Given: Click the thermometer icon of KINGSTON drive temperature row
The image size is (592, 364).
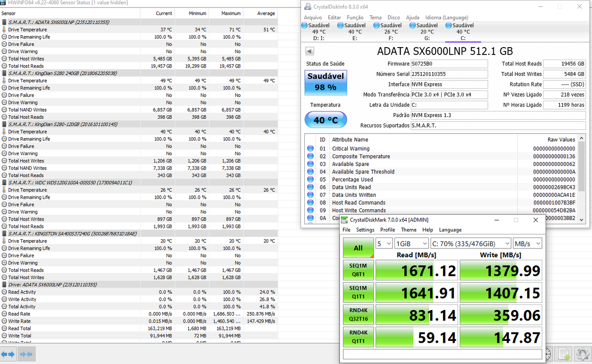Looking at the screenshot, I should [x=4, y=241].
